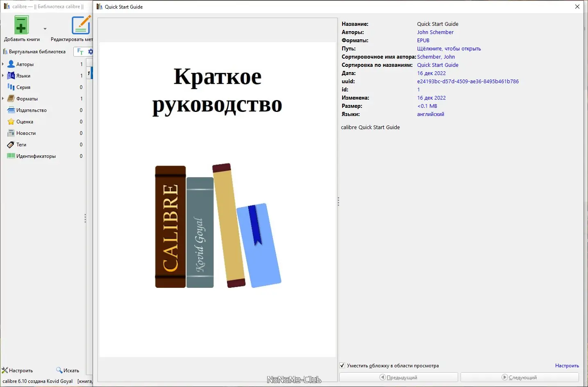Click the green Add books icon
588x387 pixels.
click(x=21, y=25)
